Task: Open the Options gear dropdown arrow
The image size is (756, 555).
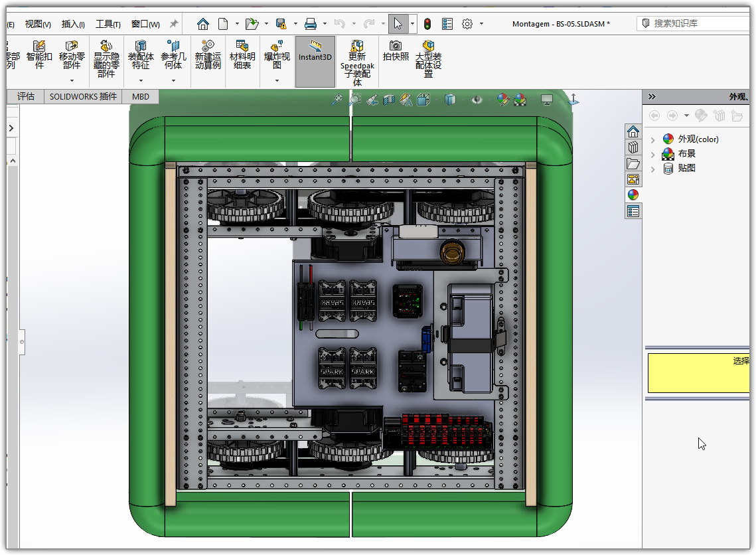Action: coord(481,24)
